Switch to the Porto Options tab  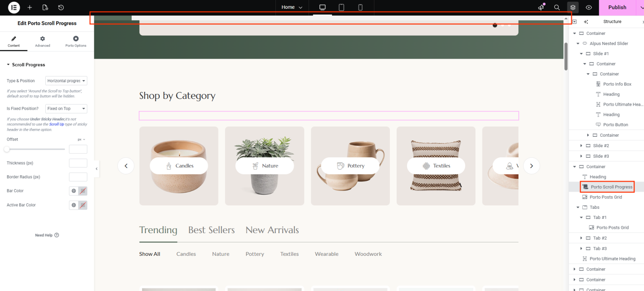pyautogui.click(x=76, y=42)
